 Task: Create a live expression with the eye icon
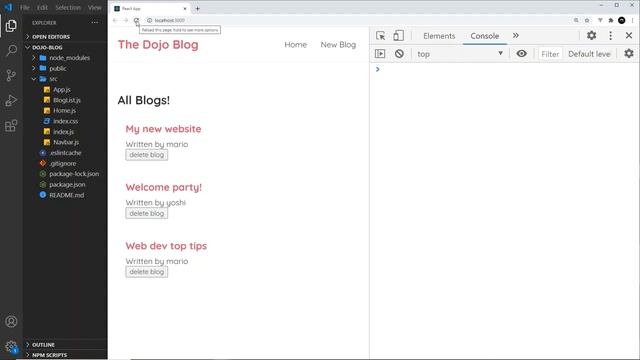pyautogui.click(x=521, y=53)
